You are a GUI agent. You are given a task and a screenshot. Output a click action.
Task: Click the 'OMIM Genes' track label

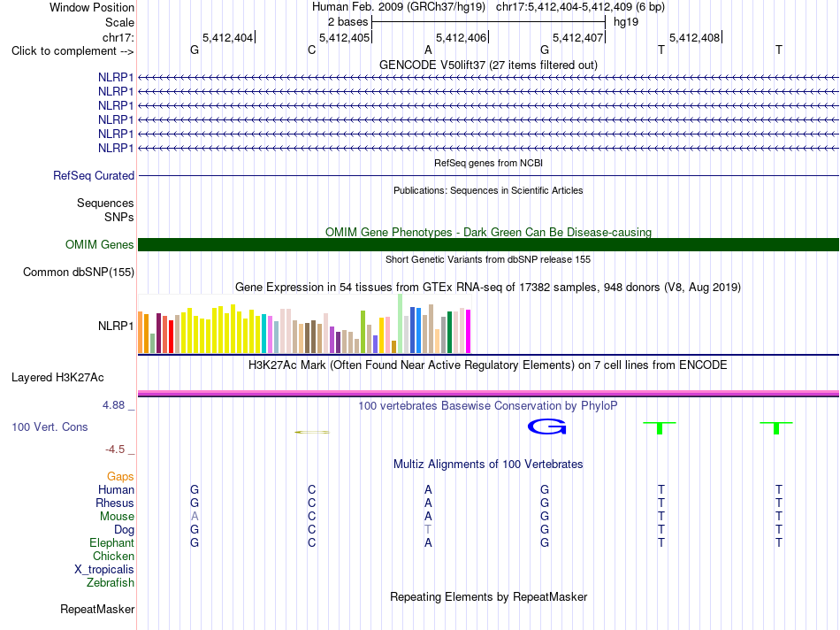[99, 244]
